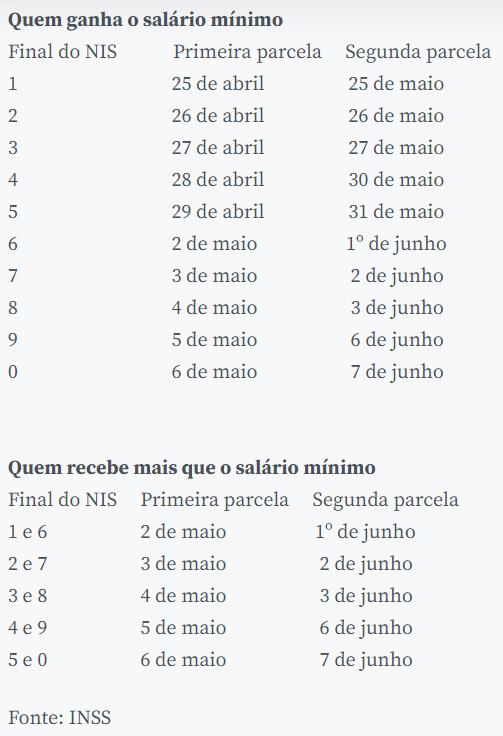Click the heading 'Quem recebe mais que o salário mínimo'
Viewport: 503px width, 736px height.
(192, 468)
